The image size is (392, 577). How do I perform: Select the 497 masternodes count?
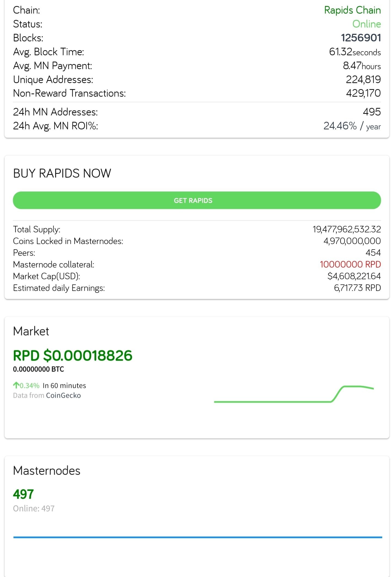[23, 494]
